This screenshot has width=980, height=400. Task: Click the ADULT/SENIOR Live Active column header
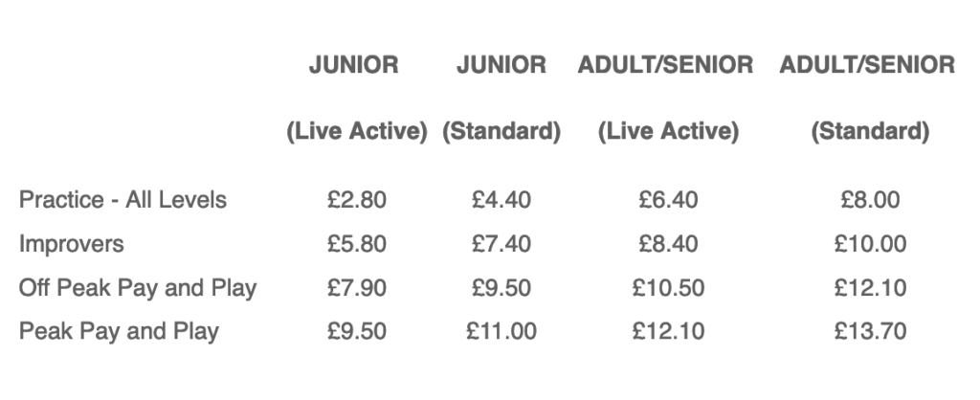pos(666,98)
